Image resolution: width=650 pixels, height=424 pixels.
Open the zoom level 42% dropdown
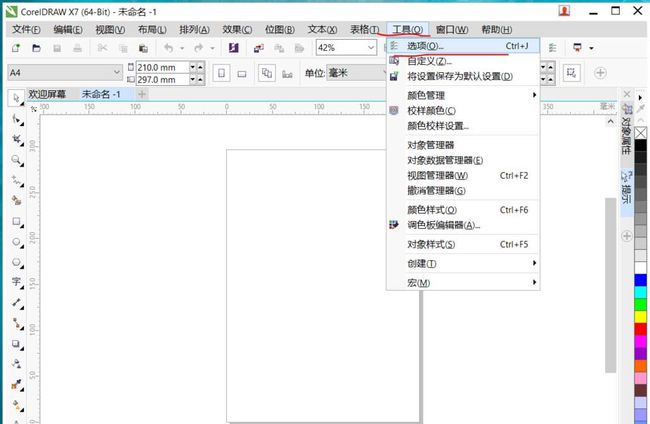coord(371,48)
